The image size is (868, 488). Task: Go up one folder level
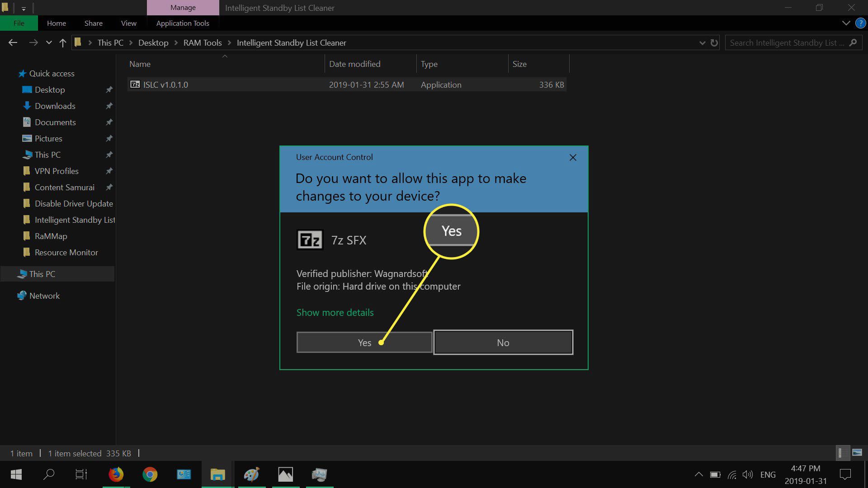[63, 42]
